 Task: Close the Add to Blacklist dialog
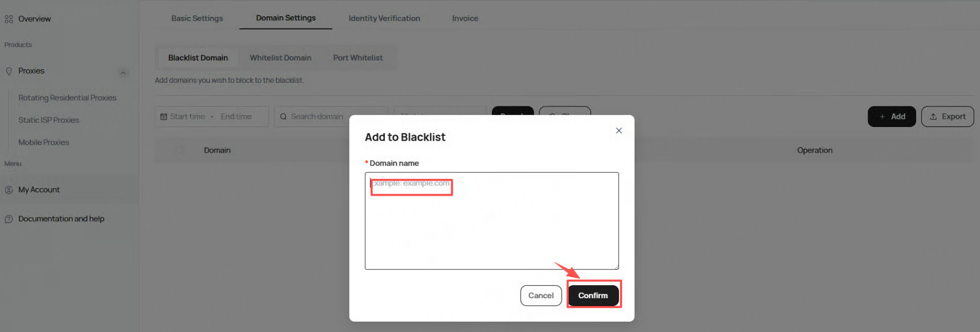(618, 130)
